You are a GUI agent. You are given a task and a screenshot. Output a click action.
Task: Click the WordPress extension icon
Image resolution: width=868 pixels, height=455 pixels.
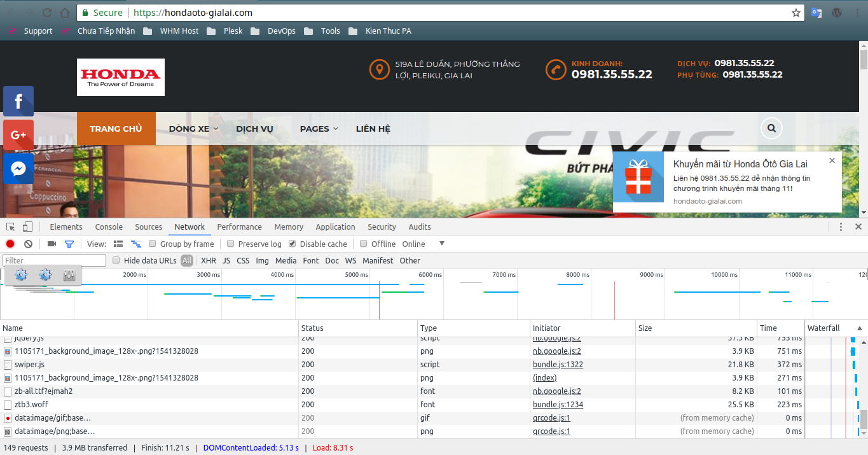click(x=837, y=13)
